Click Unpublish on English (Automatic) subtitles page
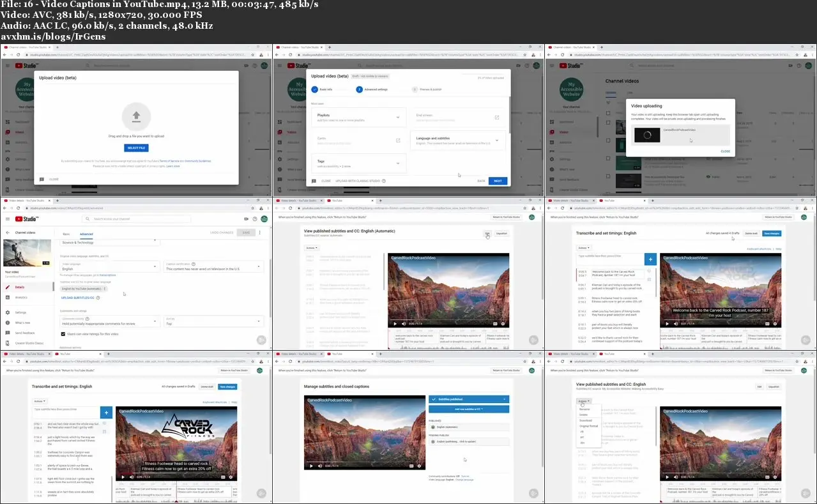817x504 pixels. point(501,233)
